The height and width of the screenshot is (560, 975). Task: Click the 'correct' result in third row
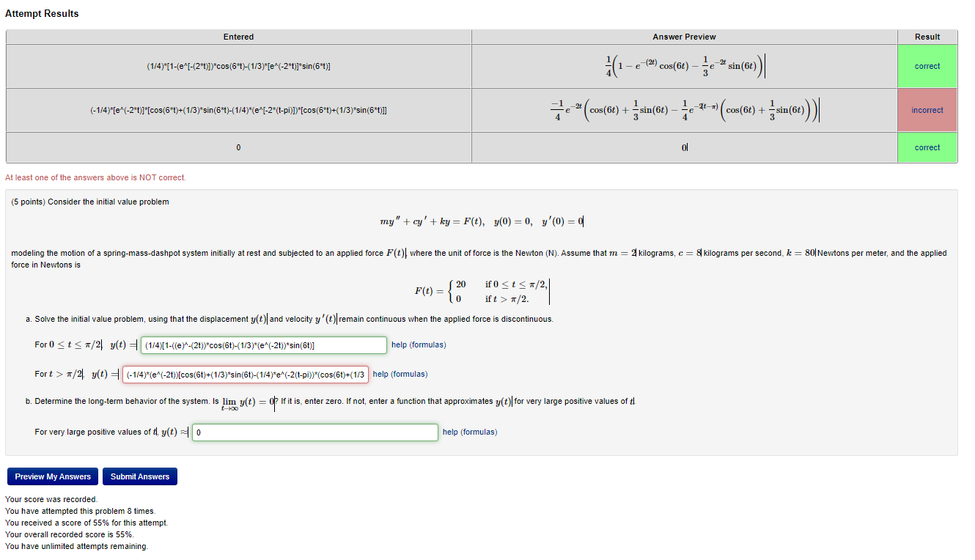tap(927, 147)
